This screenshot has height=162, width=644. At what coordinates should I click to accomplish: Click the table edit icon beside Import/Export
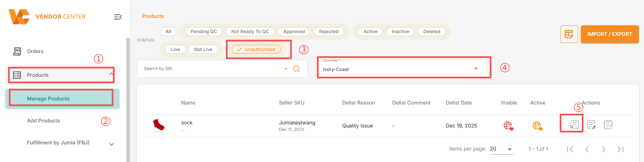(x=569, y=34)
